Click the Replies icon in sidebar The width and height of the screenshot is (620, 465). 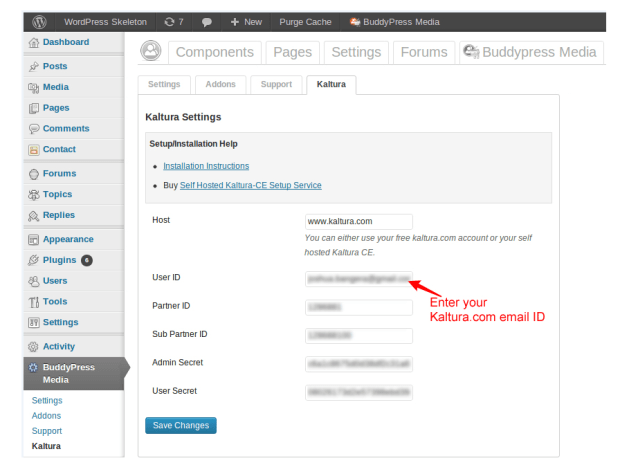coord(34,215)
